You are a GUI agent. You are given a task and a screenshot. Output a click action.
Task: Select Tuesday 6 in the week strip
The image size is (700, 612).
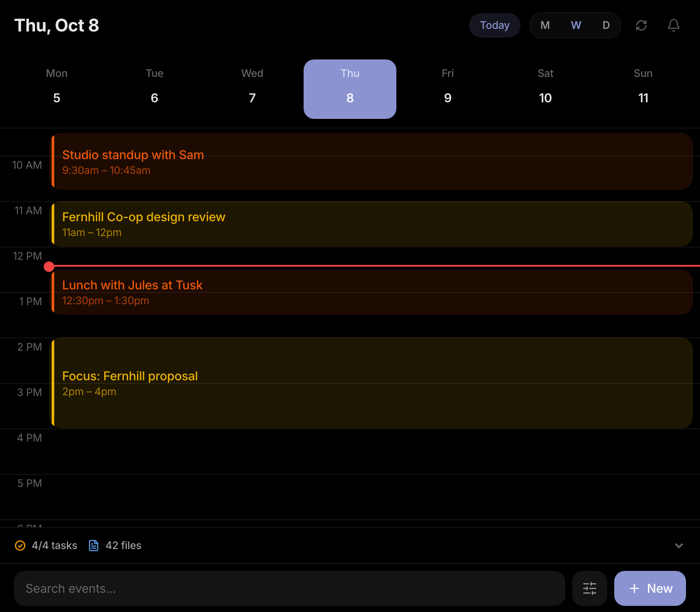[x=154, y=89]
